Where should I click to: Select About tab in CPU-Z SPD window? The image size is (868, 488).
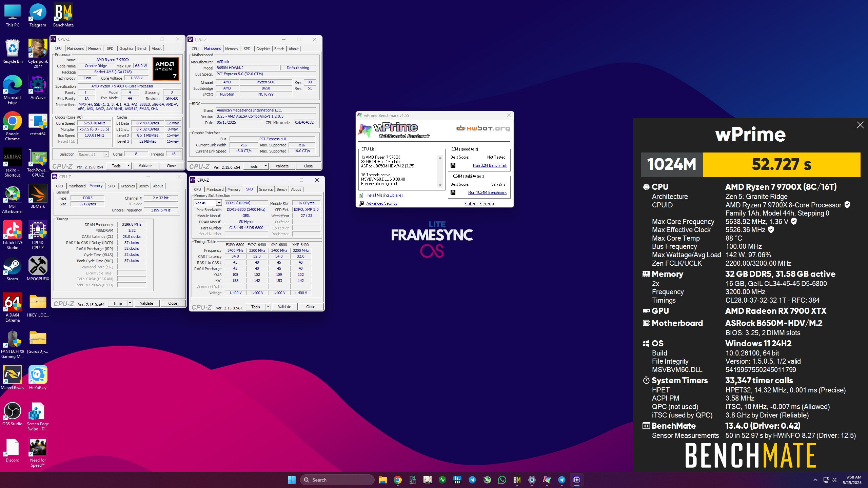pos(296,189)
